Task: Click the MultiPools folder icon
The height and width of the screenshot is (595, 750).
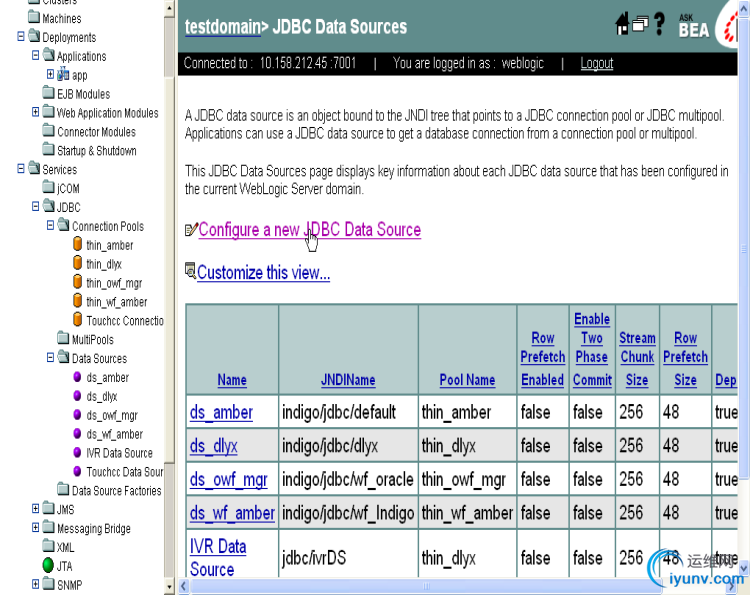Action: (x=63, y=338)
